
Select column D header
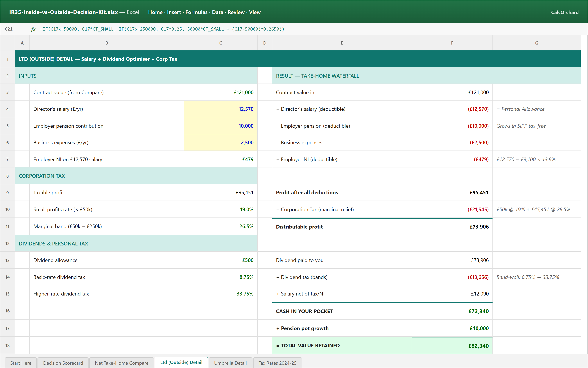coord(265,43)
